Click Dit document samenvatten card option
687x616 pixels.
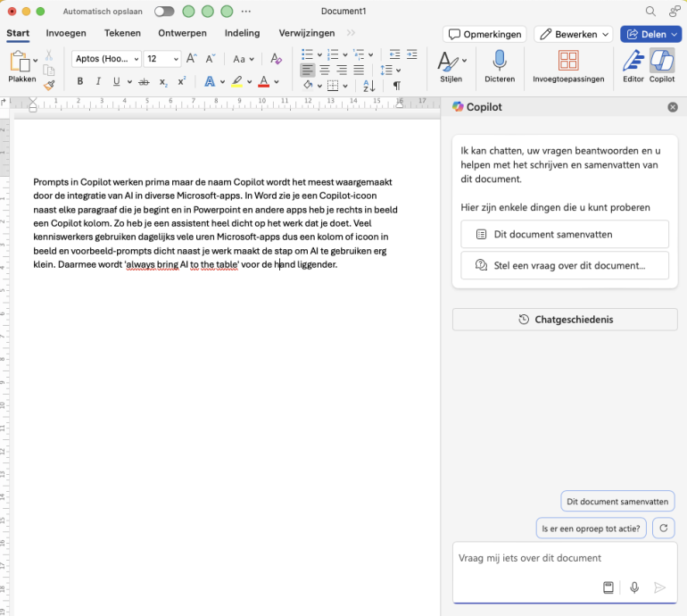tap(564, 234)
